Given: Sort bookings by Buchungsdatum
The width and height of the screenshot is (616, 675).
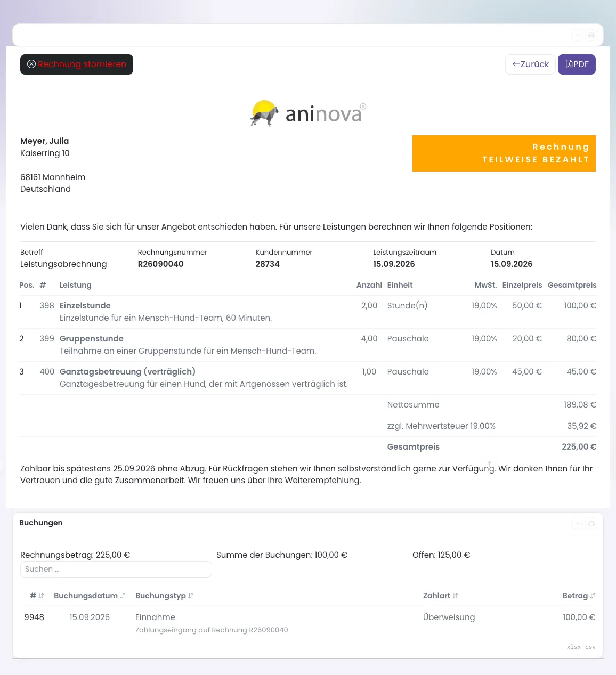Looking at the screenshot, I should pos(90,596).
